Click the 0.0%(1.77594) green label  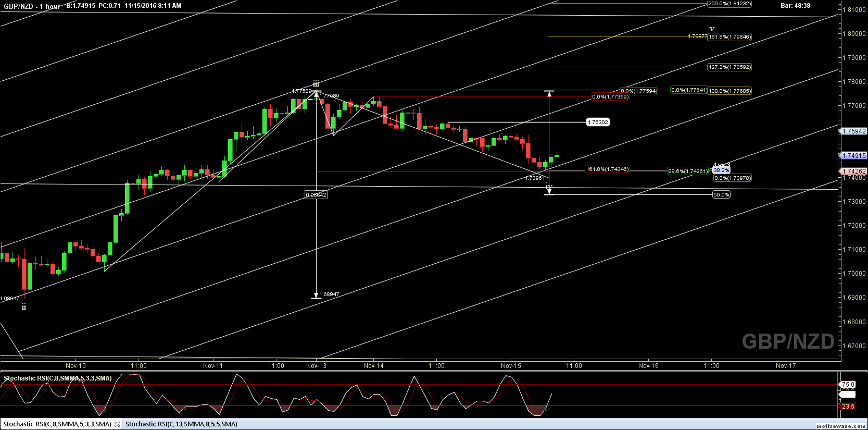[638, 91]
